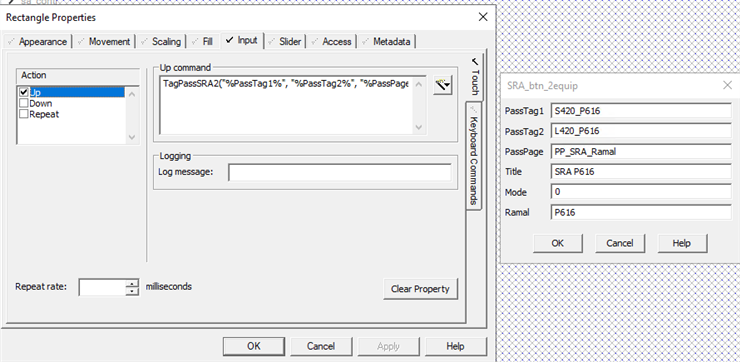
Task: Open the Fill tab
Action: pos(202,42)
